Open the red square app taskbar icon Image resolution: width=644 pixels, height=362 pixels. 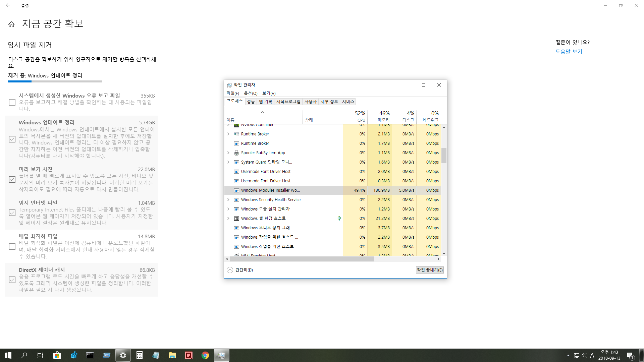pos(189,355)
